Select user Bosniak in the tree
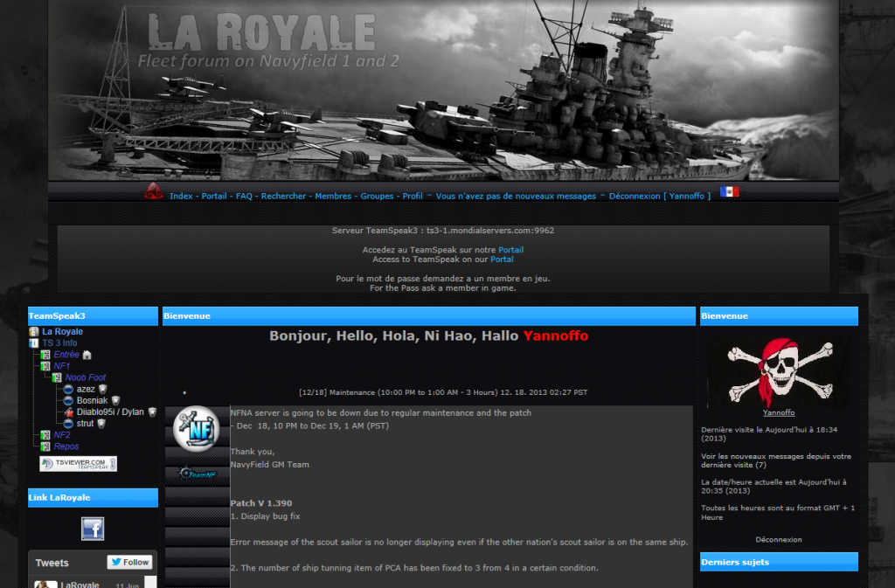 (x=92, y=400)
